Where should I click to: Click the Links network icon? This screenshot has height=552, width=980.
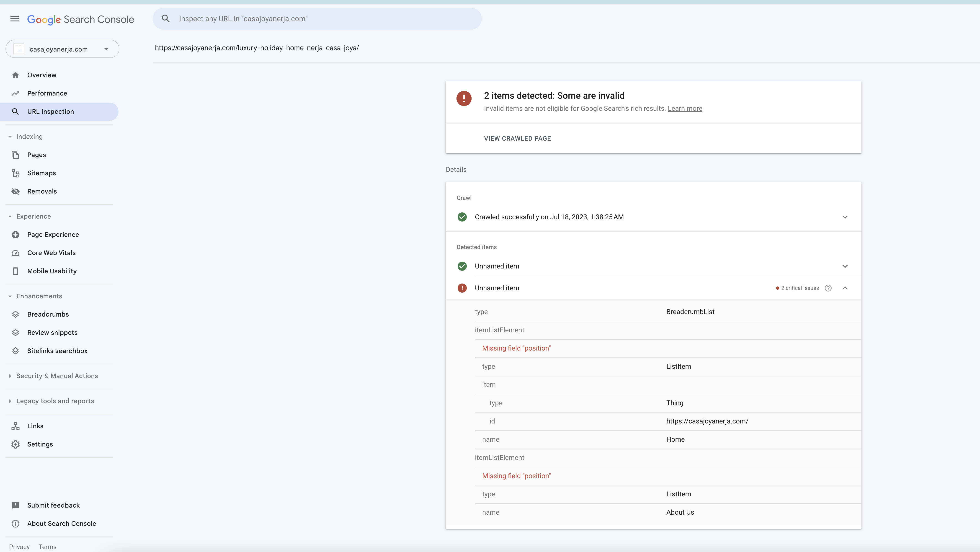tap(15, 426)
